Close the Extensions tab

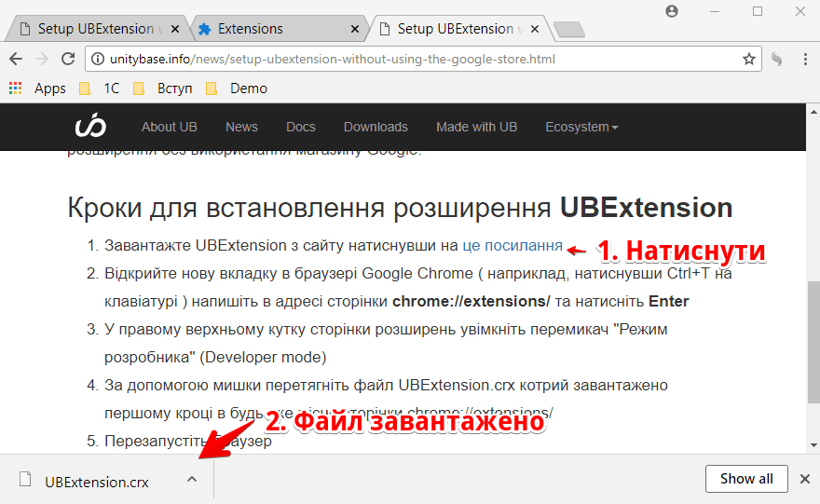355,29
